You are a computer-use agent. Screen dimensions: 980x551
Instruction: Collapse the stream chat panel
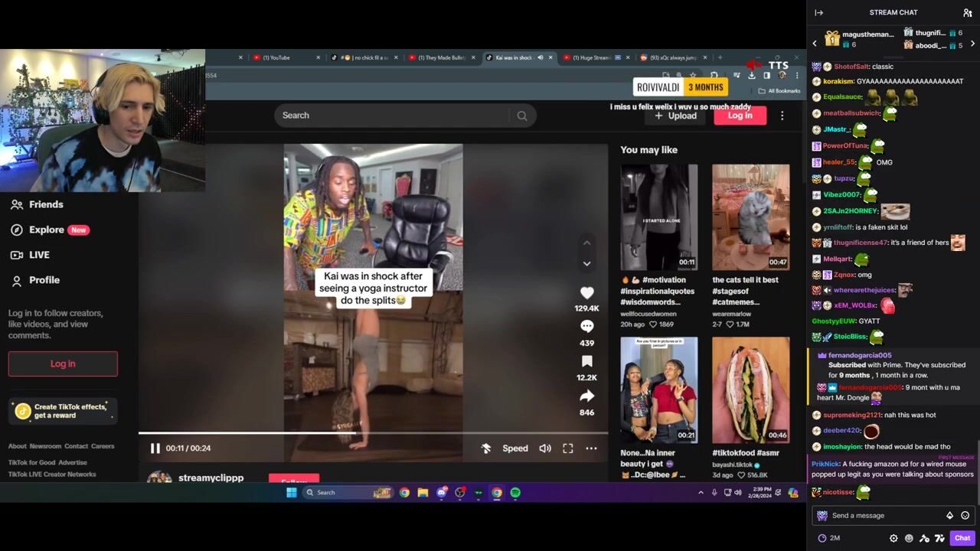click(818, 12)
